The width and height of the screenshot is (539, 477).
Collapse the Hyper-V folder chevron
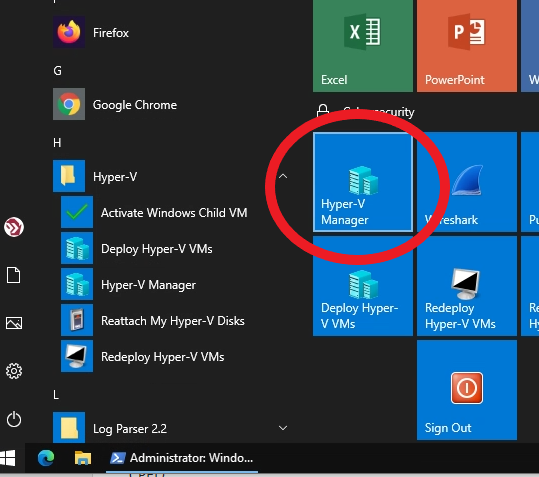(283, 176)
